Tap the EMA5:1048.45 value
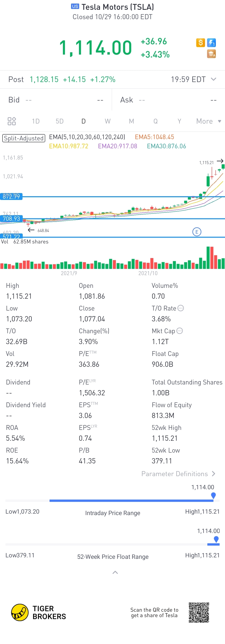Viewport: 225px width, 644px height. click(x=155, y=137)
